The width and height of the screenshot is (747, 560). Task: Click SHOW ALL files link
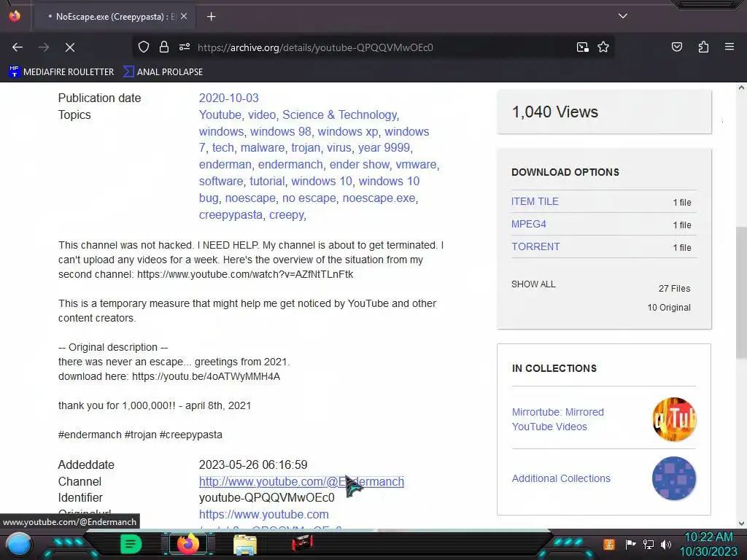click(x=533, y=284)
